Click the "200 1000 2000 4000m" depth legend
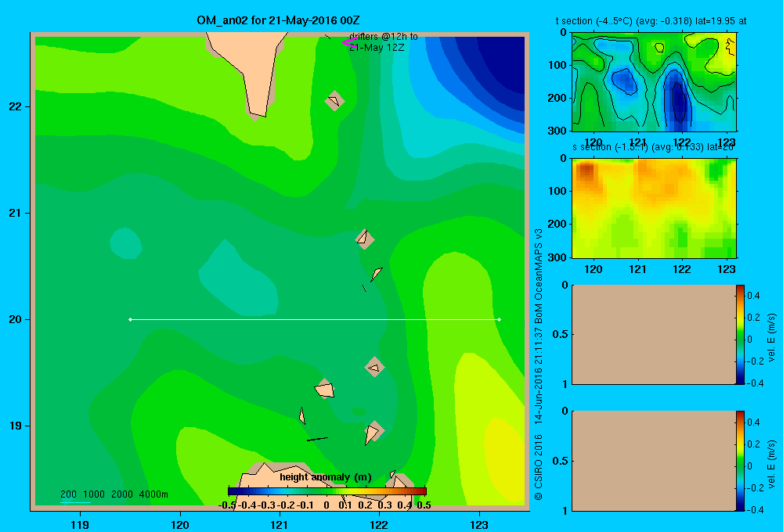783x532 pixels. point(114,494)
